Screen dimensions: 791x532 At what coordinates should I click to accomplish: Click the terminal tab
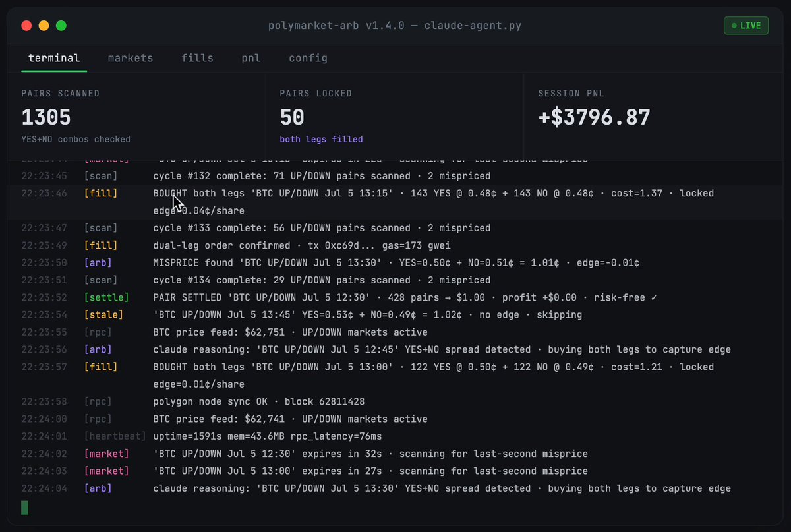(54, 58)
